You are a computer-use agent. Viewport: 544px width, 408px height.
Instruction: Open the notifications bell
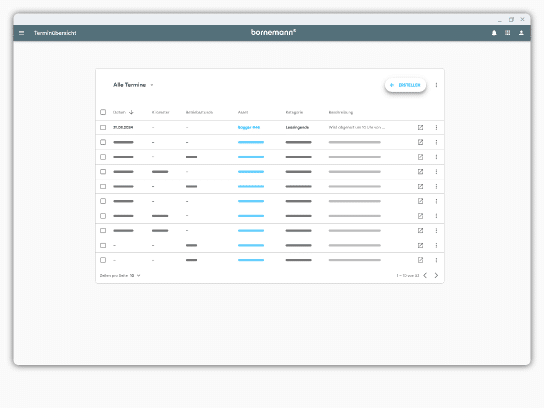pyautogui.click(x=494, y=33)
